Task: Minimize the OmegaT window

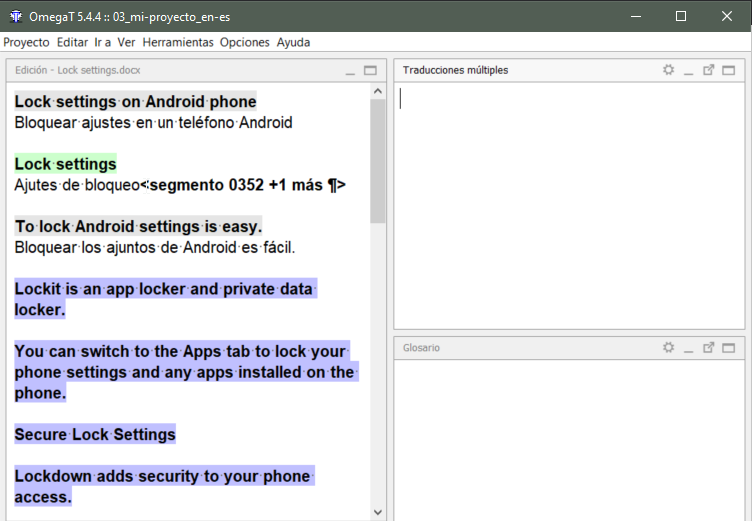Action: (636, 16)
